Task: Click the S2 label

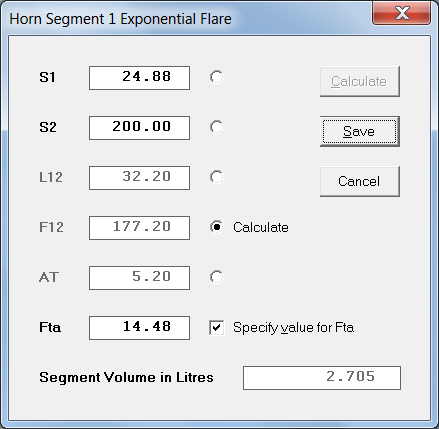Action: (48, 127)
